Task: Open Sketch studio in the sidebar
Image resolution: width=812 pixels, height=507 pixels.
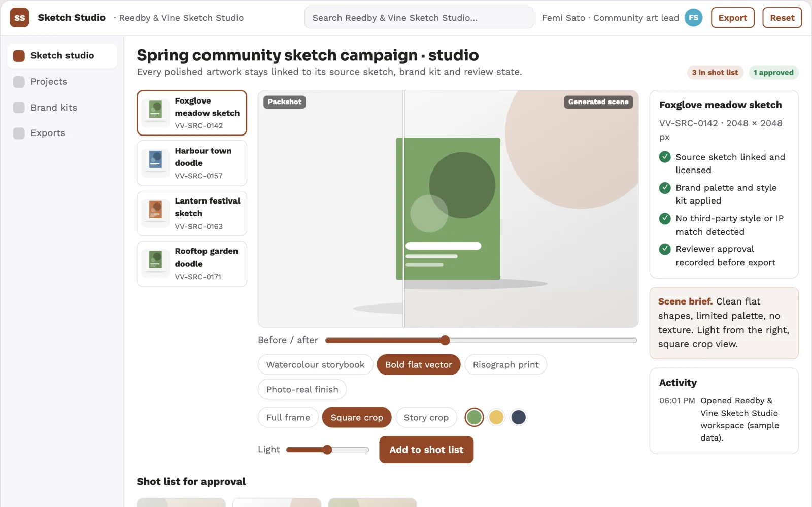Action: point(62,56)
